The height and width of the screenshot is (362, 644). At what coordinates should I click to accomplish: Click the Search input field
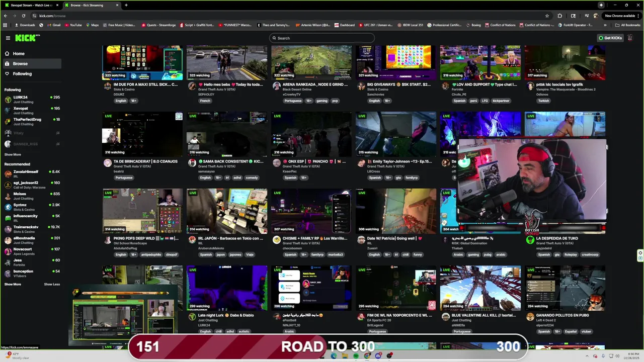322,38
